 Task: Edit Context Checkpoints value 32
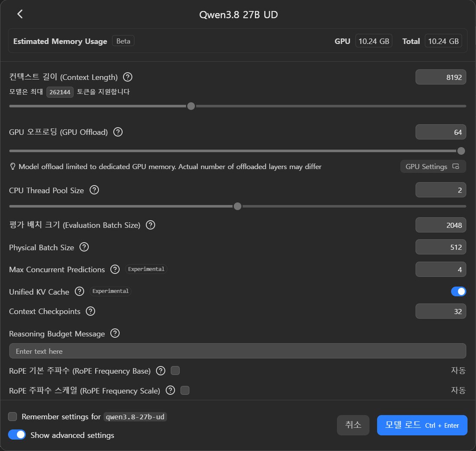coord(441,311)
